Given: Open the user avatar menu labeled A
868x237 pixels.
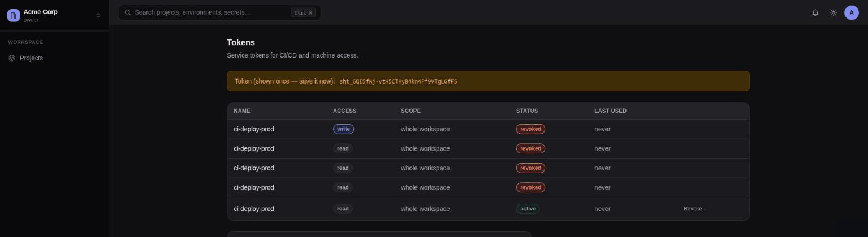Looking at the screenshot, I should pyautogui.click(x=852, y=12).
